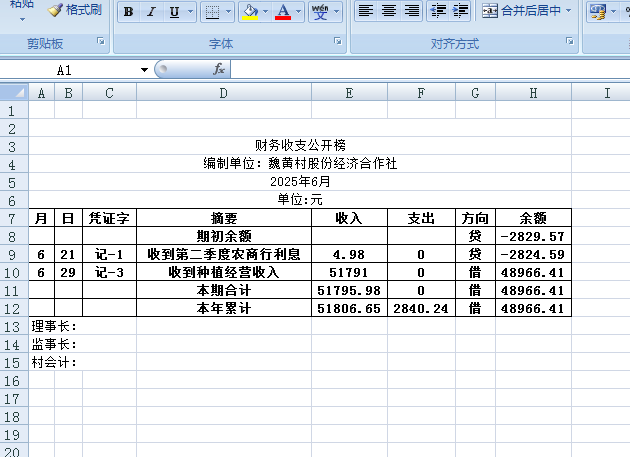The image size is (630, 457).
Task: Select the cell containing 本年累计
Action: pyautogui.click(x=223, y=309)
